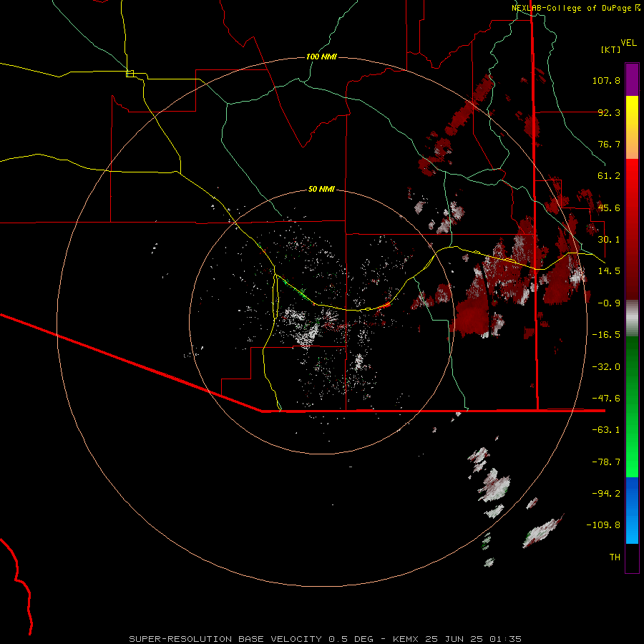Screen dimensions: 644x644
Task: Click the [KT] units label
Action: click(x=611, y=49)
